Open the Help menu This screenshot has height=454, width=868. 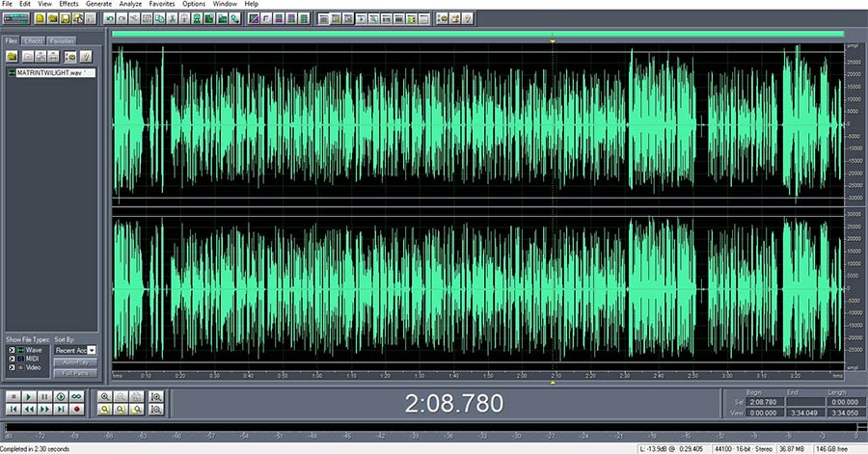pyautogui.click(x=252, y=4)
